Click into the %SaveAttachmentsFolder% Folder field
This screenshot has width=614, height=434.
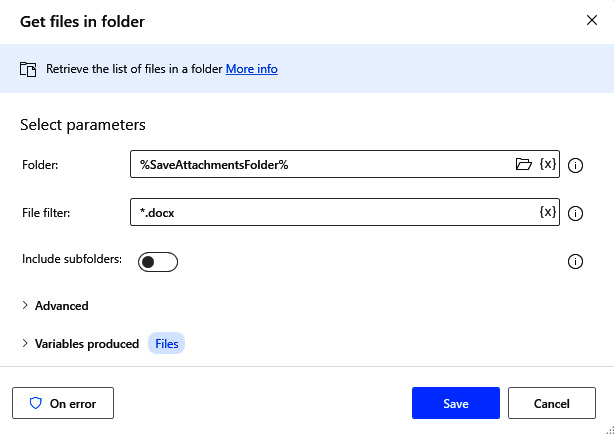click(321, 164)
